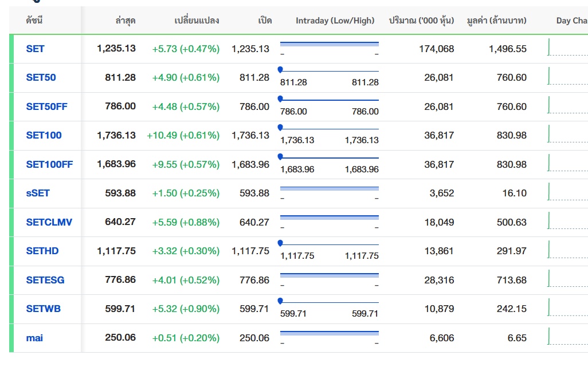588x367 pixels.
Task: Click the ปริมาณ ('000 หุ้น) column header
Action: (421, 20)
